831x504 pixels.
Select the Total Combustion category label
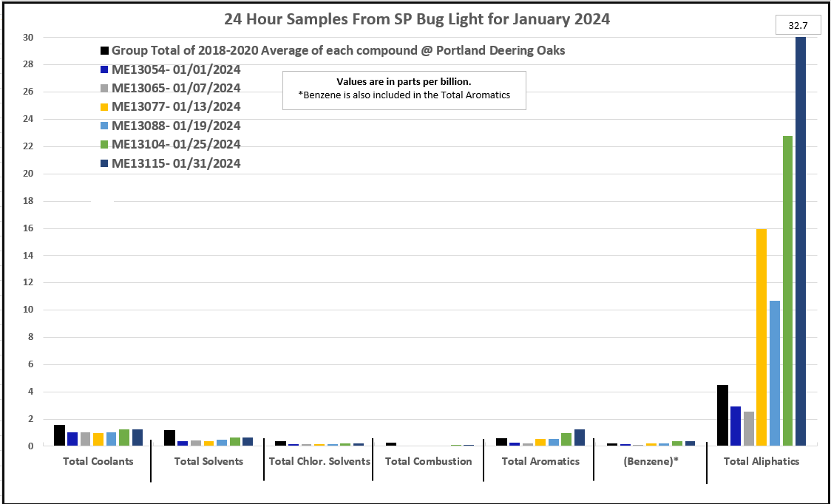coord(428,461)
